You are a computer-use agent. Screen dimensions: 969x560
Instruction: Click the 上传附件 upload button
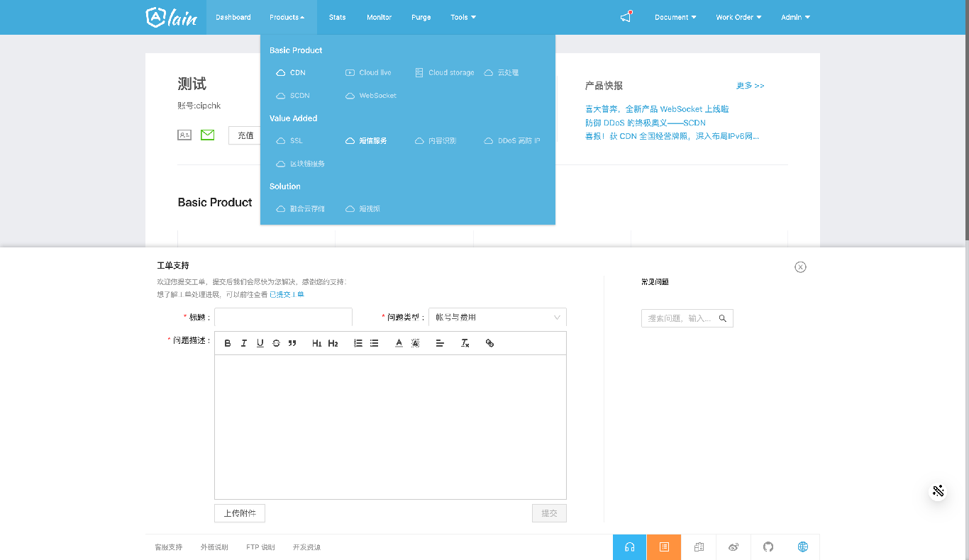(240, 513)
